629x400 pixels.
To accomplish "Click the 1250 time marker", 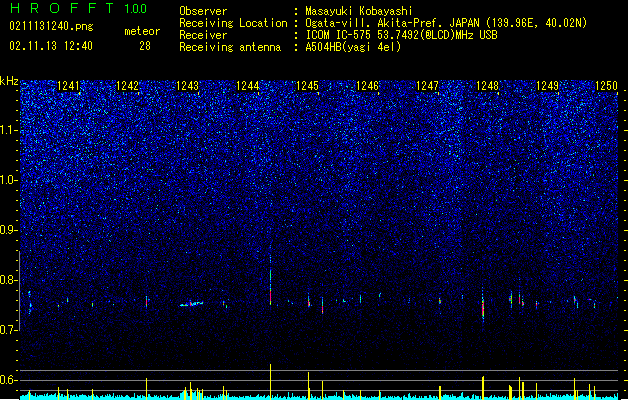I will [x=606, y=86].
